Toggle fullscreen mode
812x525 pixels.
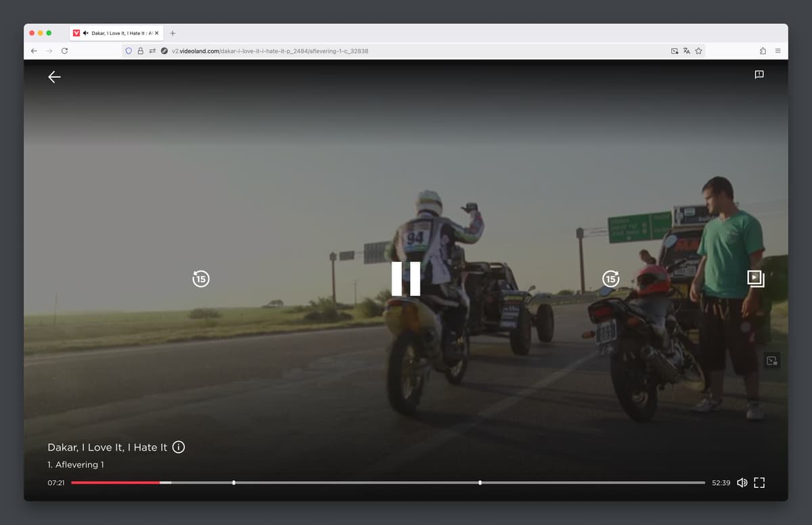(759, 482)
